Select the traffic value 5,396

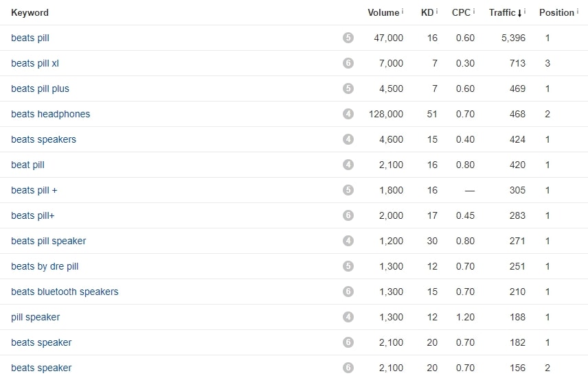(513, 38)
